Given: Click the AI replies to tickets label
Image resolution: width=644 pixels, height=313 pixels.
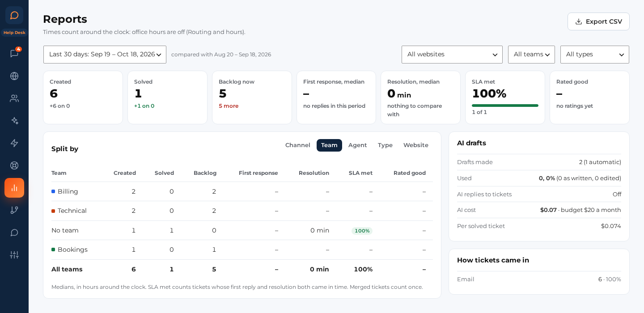Looking at the screenshot, I should (484, 195).
